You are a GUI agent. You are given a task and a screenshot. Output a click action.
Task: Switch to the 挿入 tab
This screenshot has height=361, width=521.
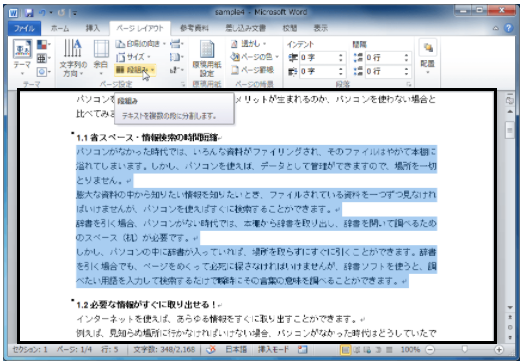93,28
